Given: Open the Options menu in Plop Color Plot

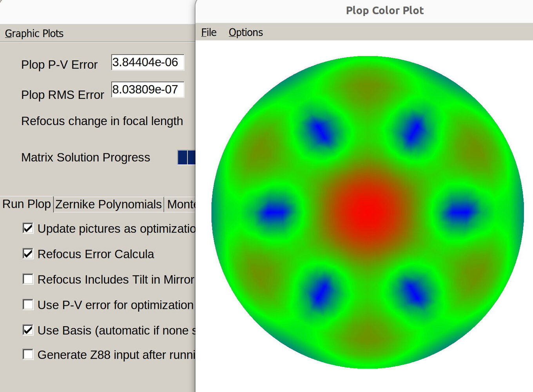Looking at the screenshot, I should click(246, 32).
